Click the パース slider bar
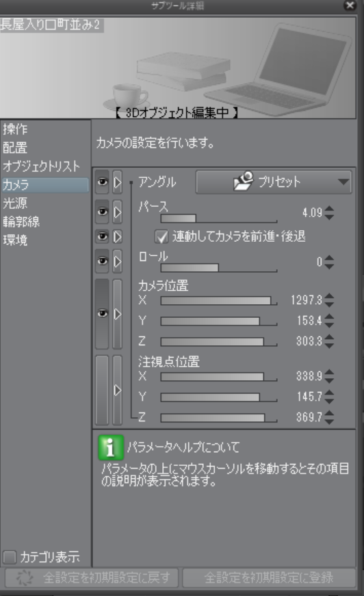The height and width of the screenshot is (596, 364). [x=219, y=219]
